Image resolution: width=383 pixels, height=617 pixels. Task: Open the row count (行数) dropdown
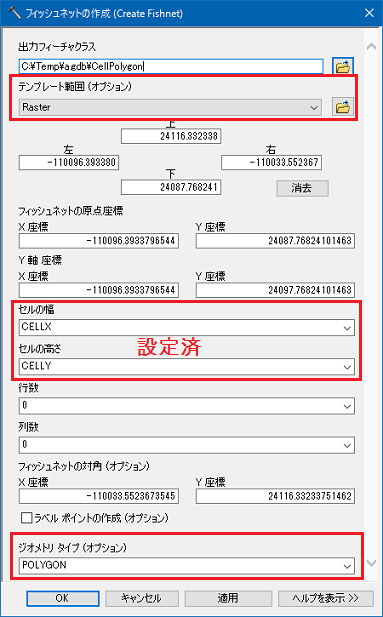[x=187, y=406]
